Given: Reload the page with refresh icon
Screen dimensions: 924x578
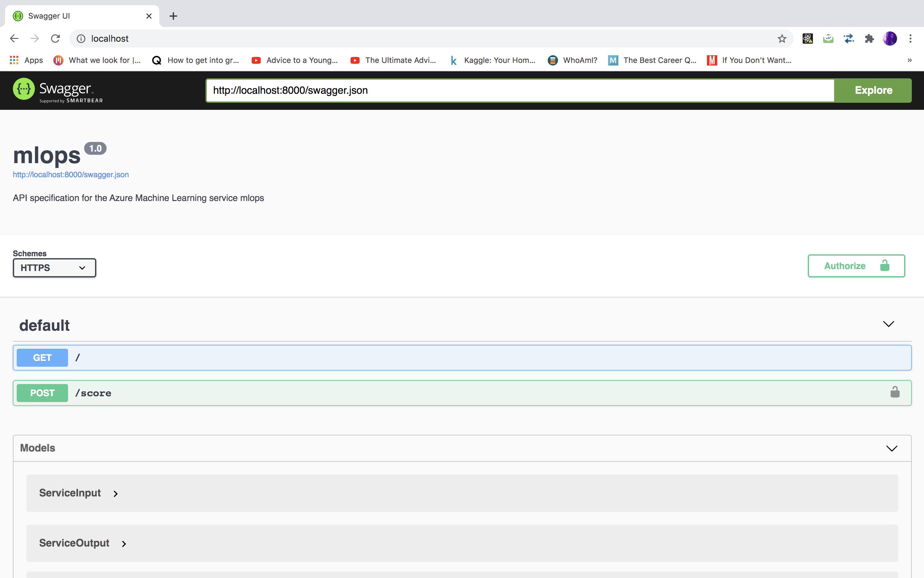Looking at the screenshot, I should (56, 39).
